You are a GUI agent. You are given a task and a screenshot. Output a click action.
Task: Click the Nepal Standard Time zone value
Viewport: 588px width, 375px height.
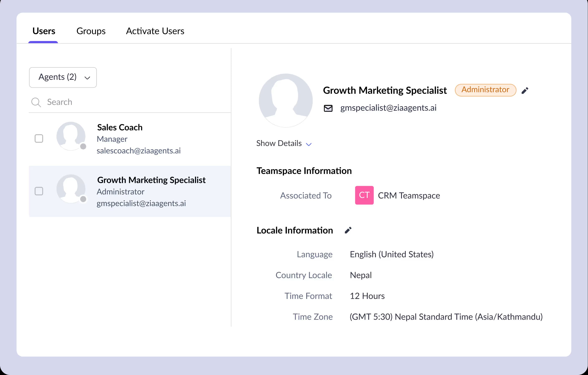tap(446, 317)
